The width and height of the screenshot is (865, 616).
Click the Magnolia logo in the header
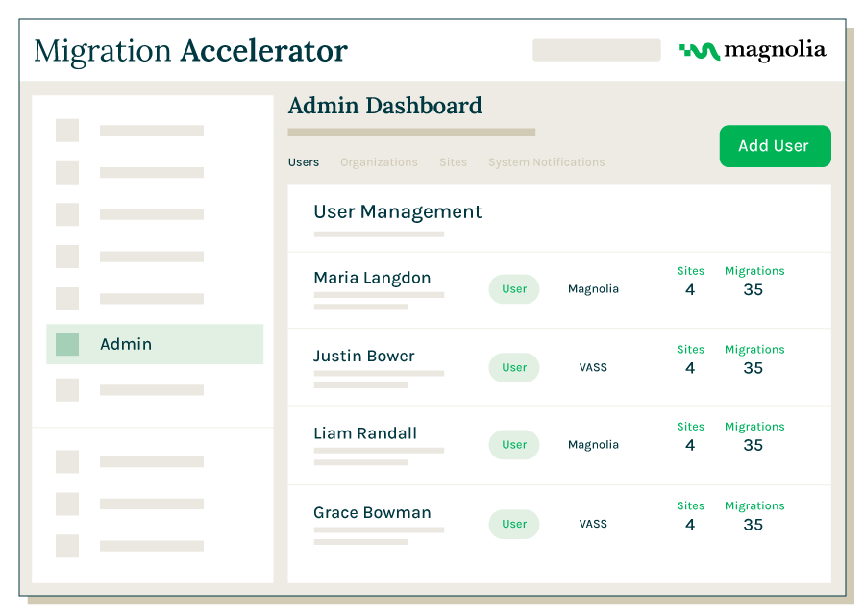[x=752, y=51]
